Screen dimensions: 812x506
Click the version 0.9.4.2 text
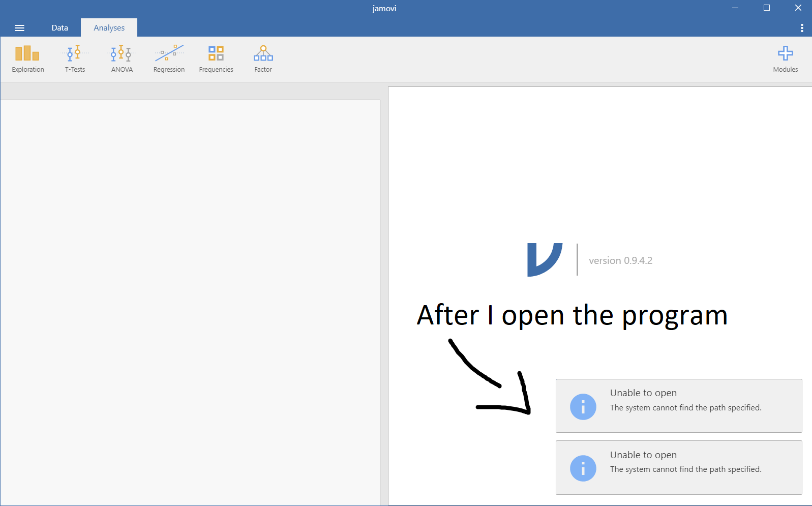tap(620, 260)
